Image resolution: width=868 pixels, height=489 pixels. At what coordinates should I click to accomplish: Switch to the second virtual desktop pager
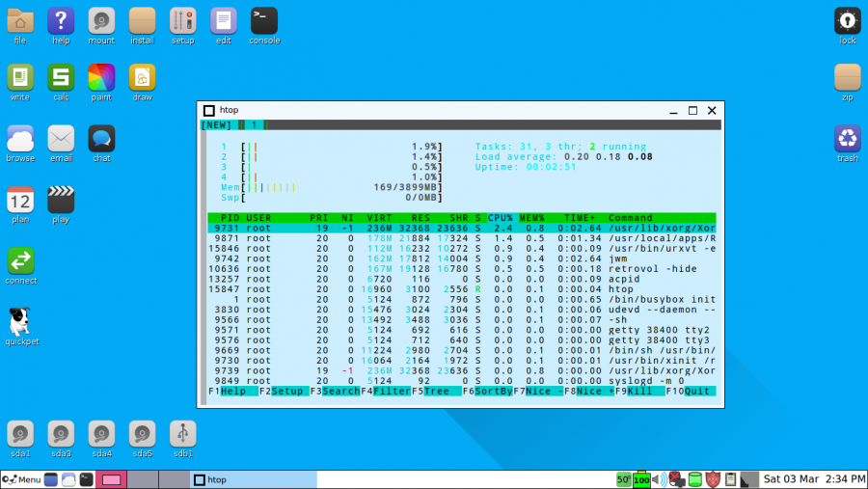[x=142, y=479]
